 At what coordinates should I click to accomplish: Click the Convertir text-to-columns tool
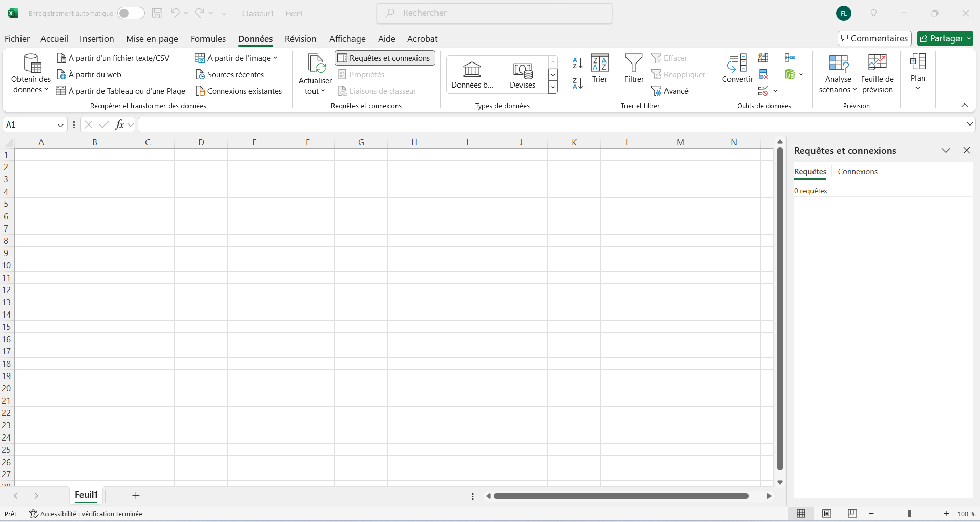coord(737,69)
